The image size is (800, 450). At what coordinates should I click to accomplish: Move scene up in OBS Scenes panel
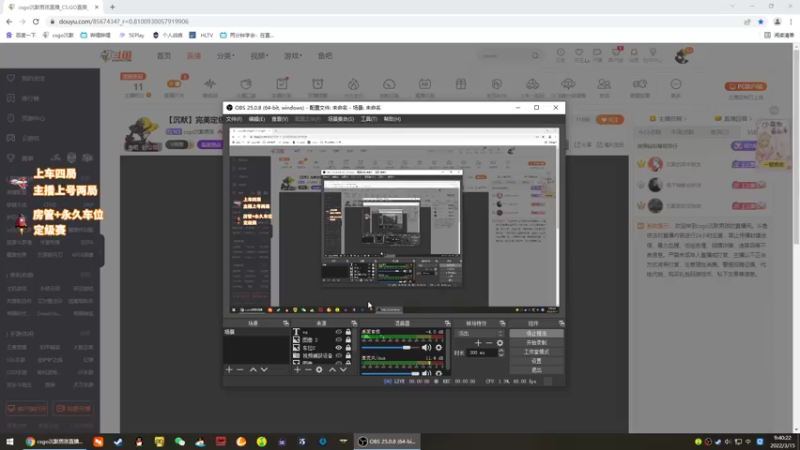pos(253,369)
